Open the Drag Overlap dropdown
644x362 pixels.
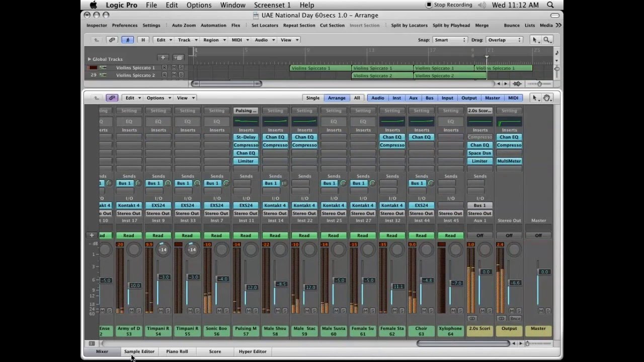point(504,40)
